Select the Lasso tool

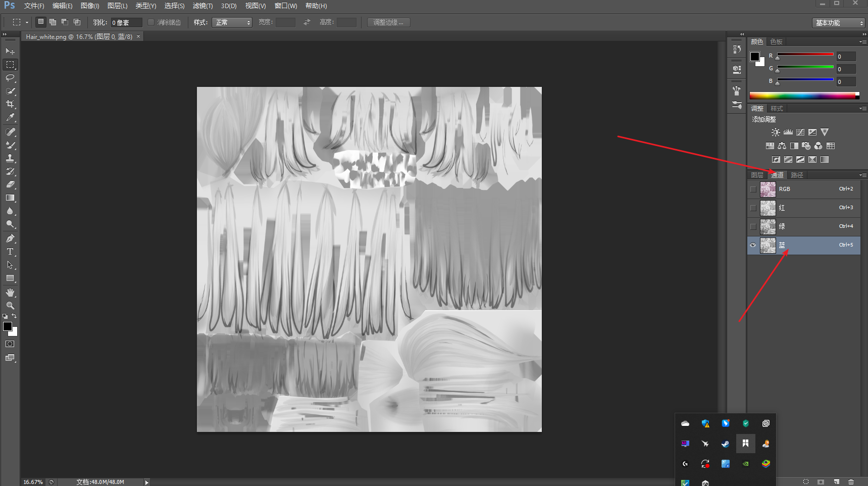[x=10, y=78]
